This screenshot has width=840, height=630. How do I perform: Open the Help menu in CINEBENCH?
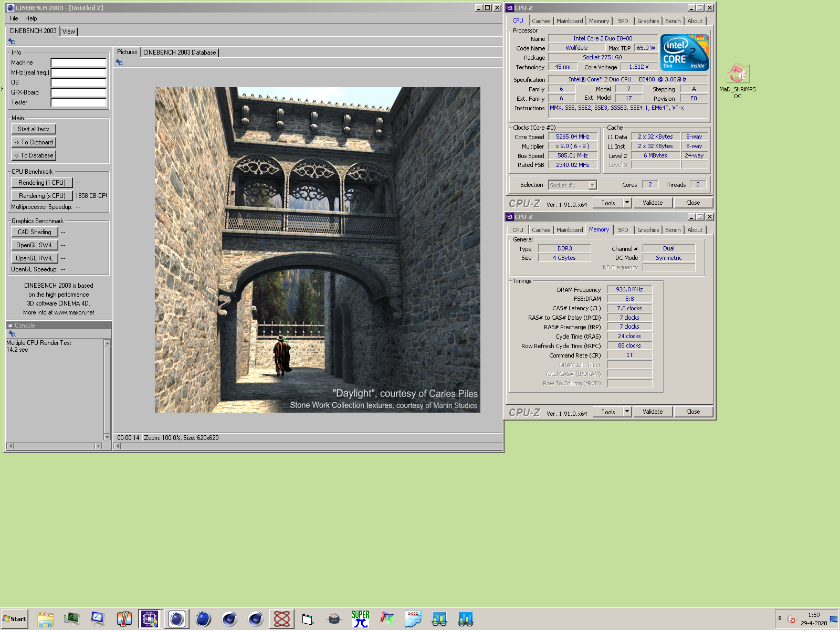pyautogui.click(x=31, y=18)
